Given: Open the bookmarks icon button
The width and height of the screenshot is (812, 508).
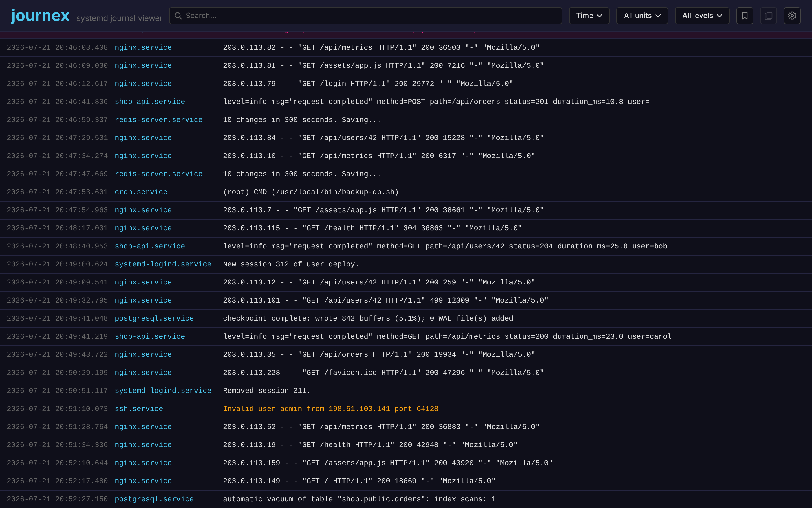Looking at the screenshot, I should click(745, 16).
